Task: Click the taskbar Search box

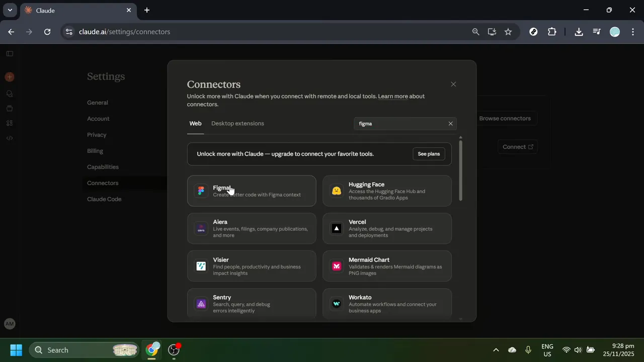Action: coord(85,350)
